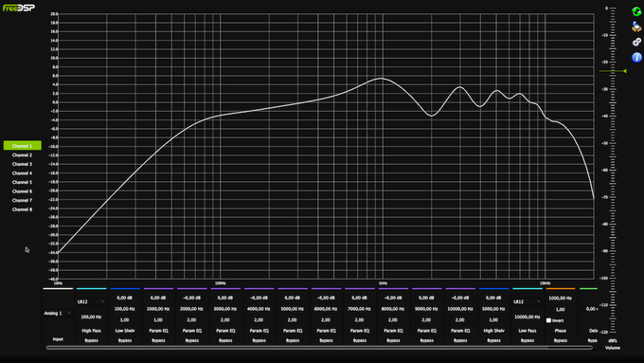Open the Low Pass LR12 type dropdown
This screenshot has width=644, height=363.
pos(528,301)
